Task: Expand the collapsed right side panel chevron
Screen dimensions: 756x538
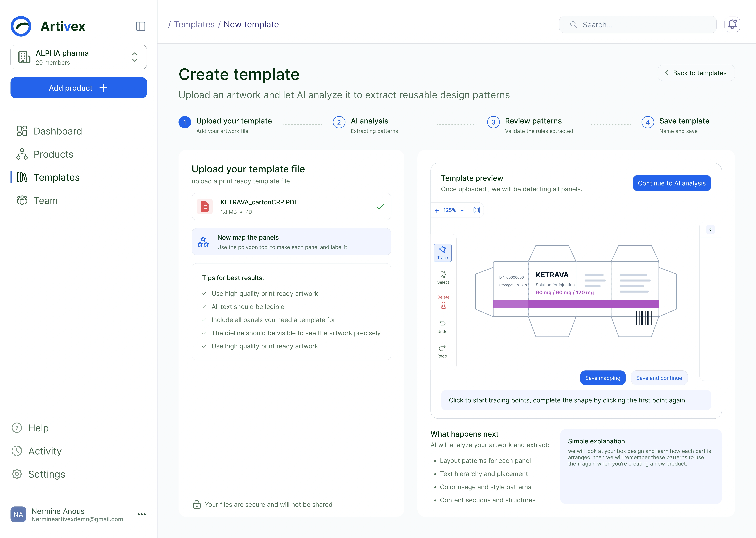Action: click(x=710, y=230)
